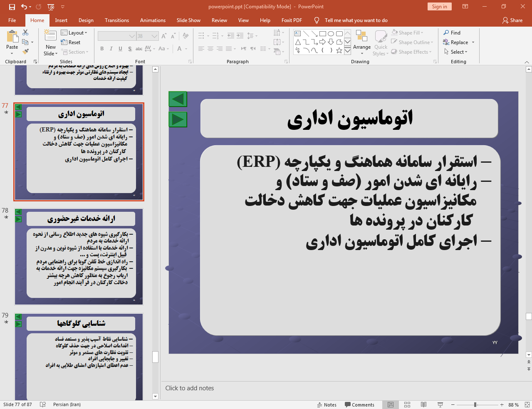Screen dimensions: 532x409
Task: Click Persian (Iran) language indicator
Action: tap(67, 404)
